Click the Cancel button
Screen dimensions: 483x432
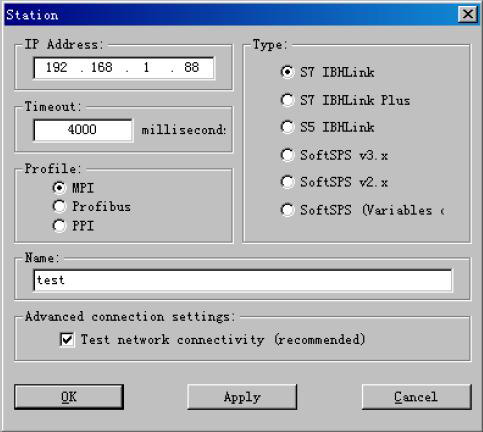[x=417, y=397]
